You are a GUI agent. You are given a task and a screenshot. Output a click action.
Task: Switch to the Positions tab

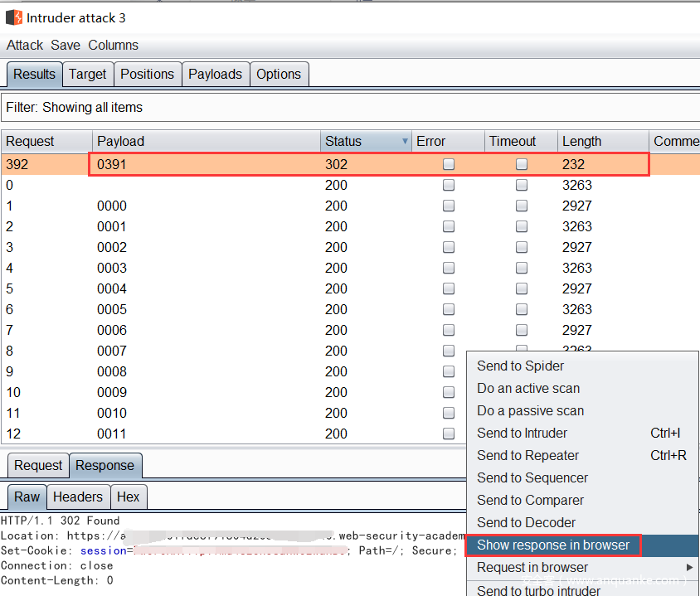click(147, 75)
